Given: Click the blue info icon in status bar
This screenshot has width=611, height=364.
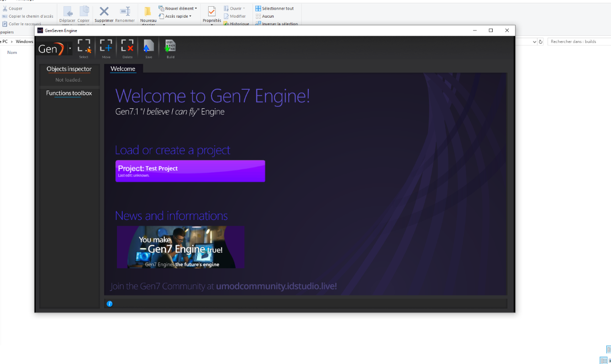Looking at the screenshot, I should pyautogui.click(x=109, y=304).
